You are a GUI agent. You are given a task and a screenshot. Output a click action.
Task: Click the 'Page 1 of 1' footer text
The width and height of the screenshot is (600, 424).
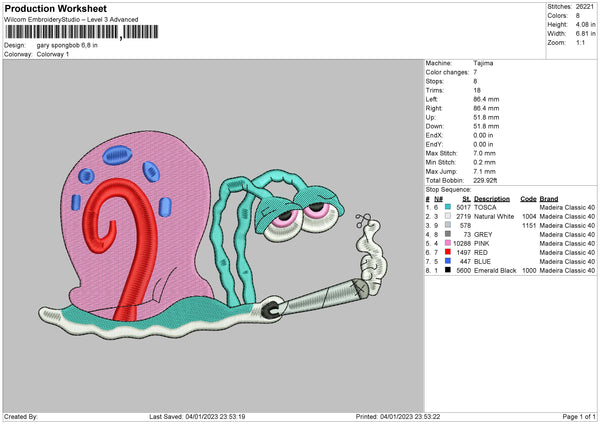coord(579,416)
